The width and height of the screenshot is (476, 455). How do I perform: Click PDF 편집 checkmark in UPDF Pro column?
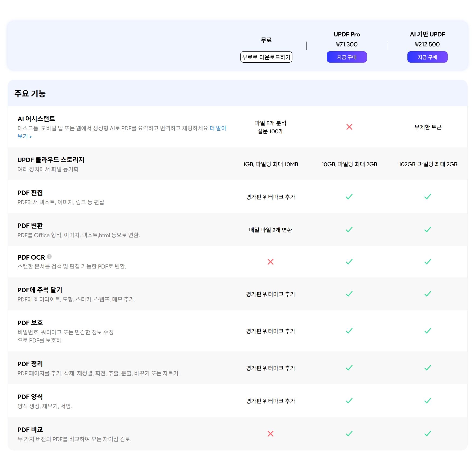click(349, 197)
